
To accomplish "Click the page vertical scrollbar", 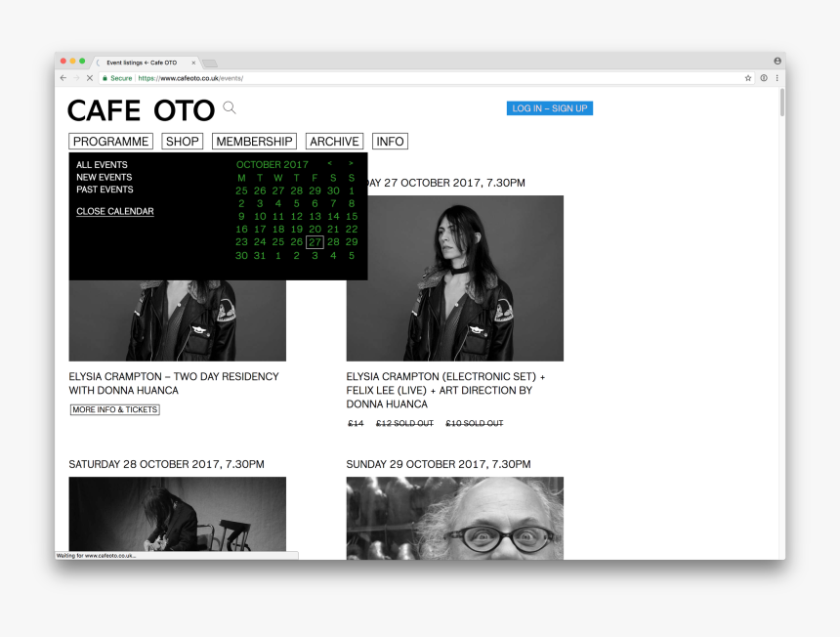I will 782,102.
